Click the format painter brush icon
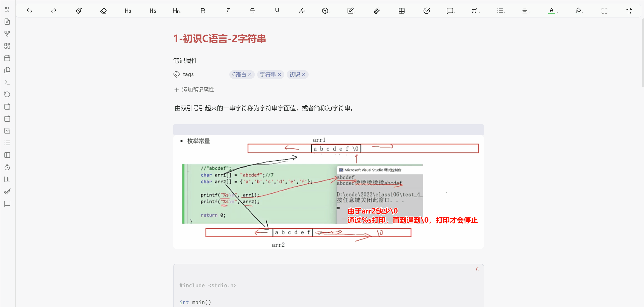 (79, 11)
